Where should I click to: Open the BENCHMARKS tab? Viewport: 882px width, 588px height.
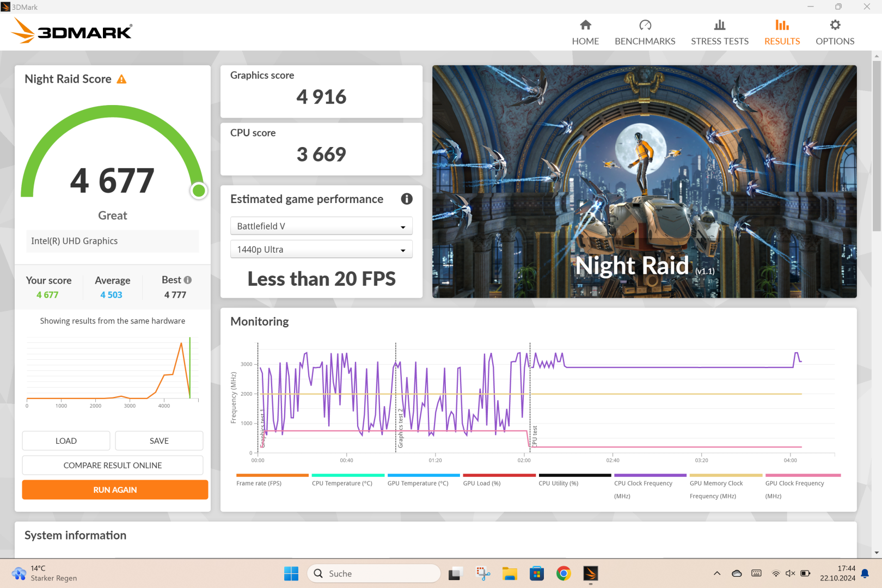click(x=645, y=33)
